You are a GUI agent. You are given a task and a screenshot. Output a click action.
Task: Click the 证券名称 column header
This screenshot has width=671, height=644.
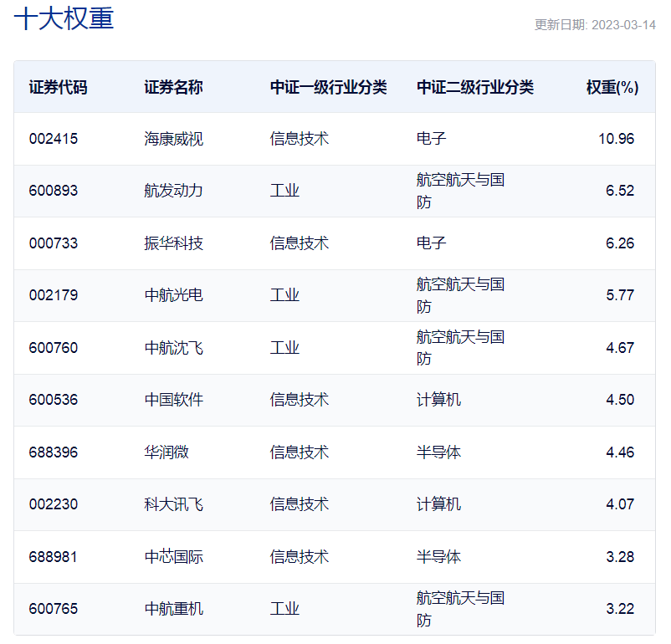point(173,87)
